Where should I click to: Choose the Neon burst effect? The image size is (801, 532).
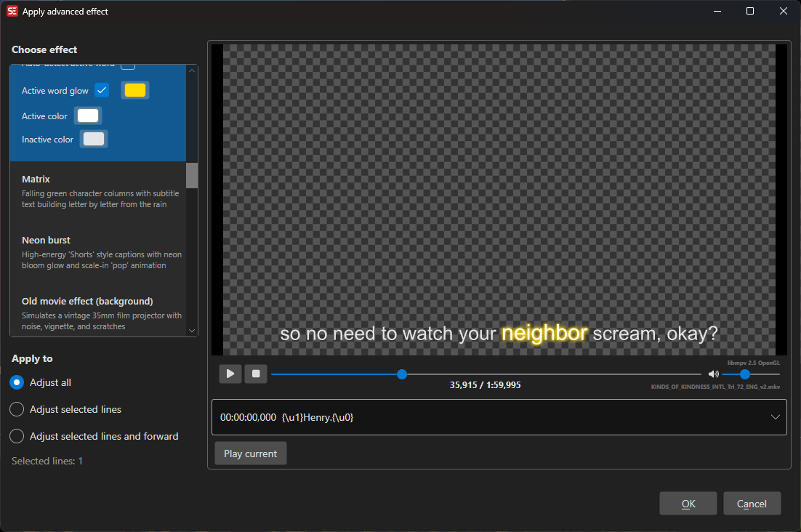pos(98,252)
